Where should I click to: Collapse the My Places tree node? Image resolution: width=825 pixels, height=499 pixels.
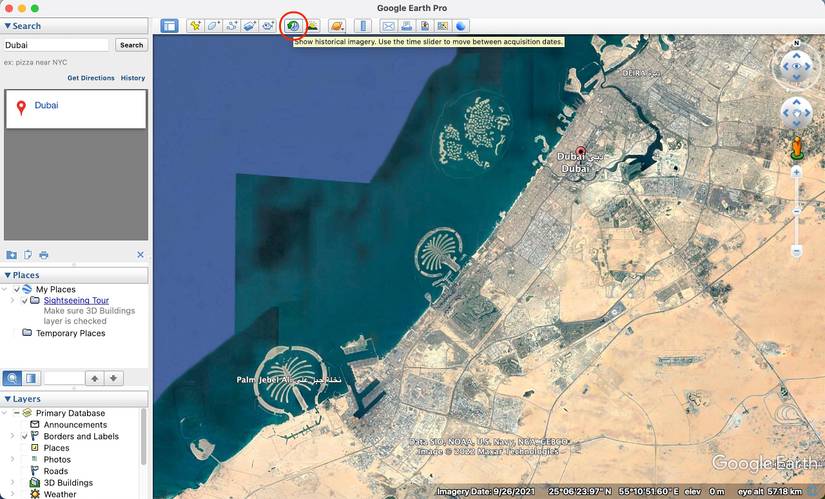[x=5, y=290]
